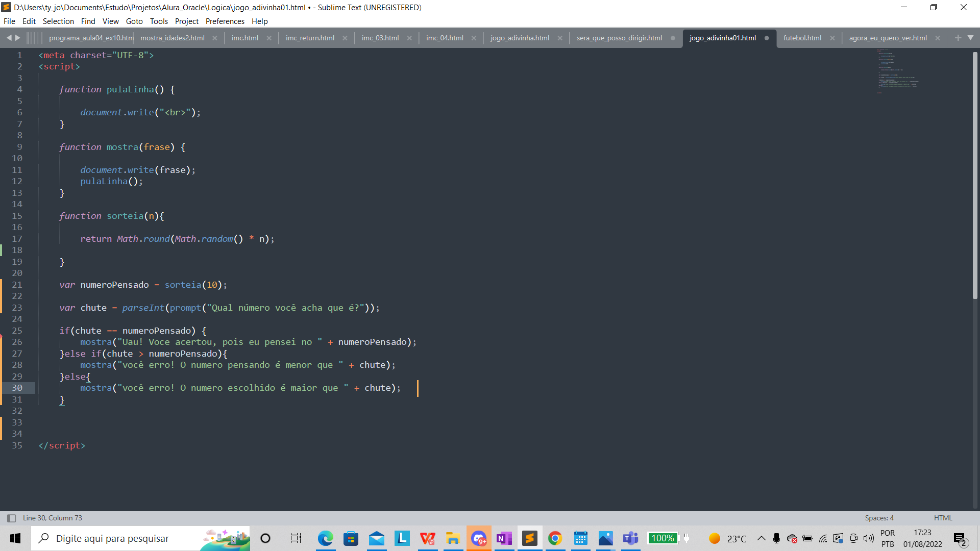Viewport: 980px width, 551px height.
Task: Open the Goto menu
Action: [x=134, y=21]
